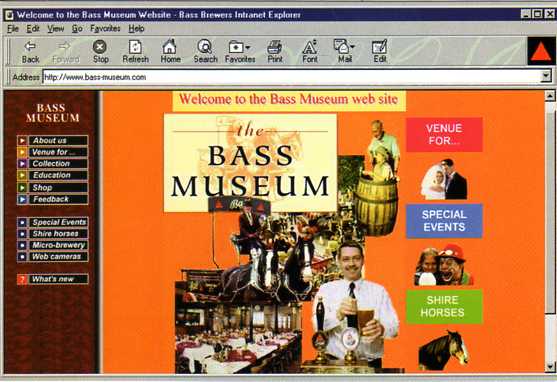Open the Edit toolbar icon

pos(379,47)
